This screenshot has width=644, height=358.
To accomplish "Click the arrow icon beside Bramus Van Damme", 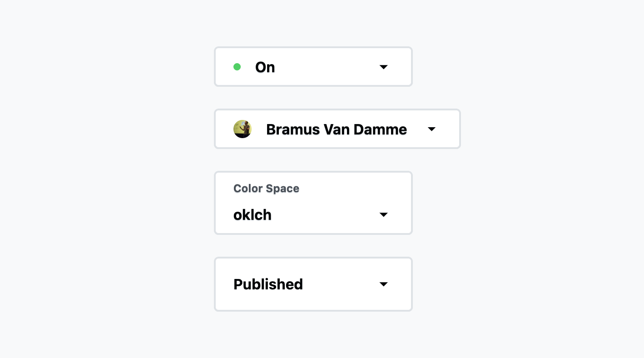I will point(431,129).
